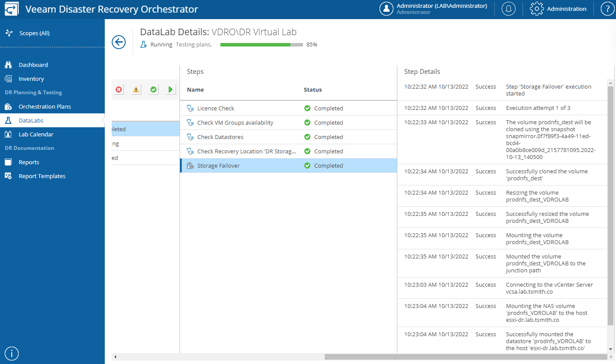Select the Storage Failover step
Screen dimensions: 616x364
pyautogui.click(x=218, y=165)
